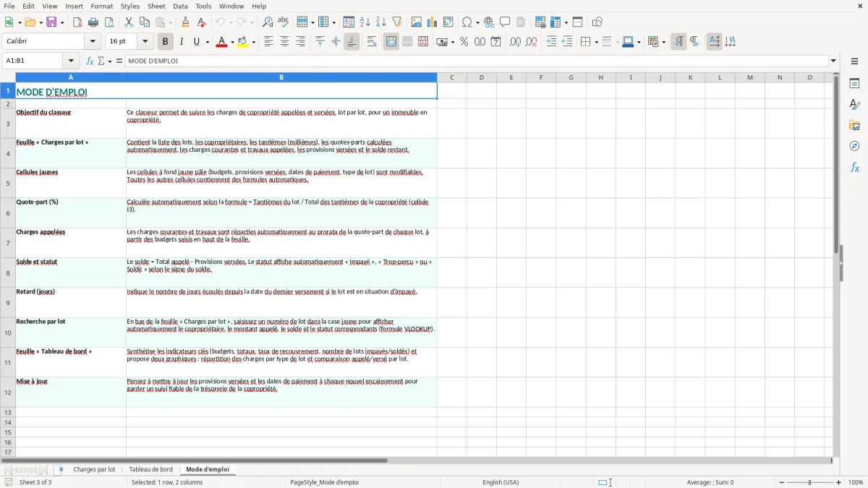This screenshot has height=488, width=868.
Task: Format as percent
Action: (x=464, y=42)
